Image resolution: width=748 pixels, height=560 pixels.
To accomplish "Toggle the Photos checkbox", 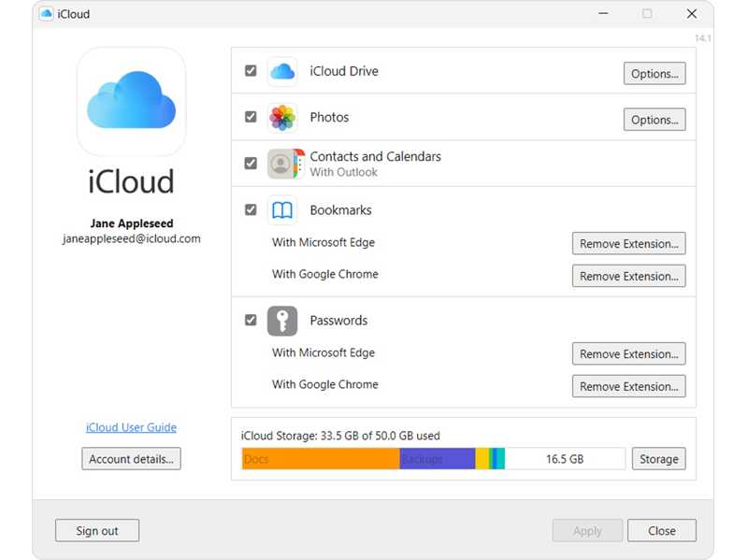I will point(251,117).
